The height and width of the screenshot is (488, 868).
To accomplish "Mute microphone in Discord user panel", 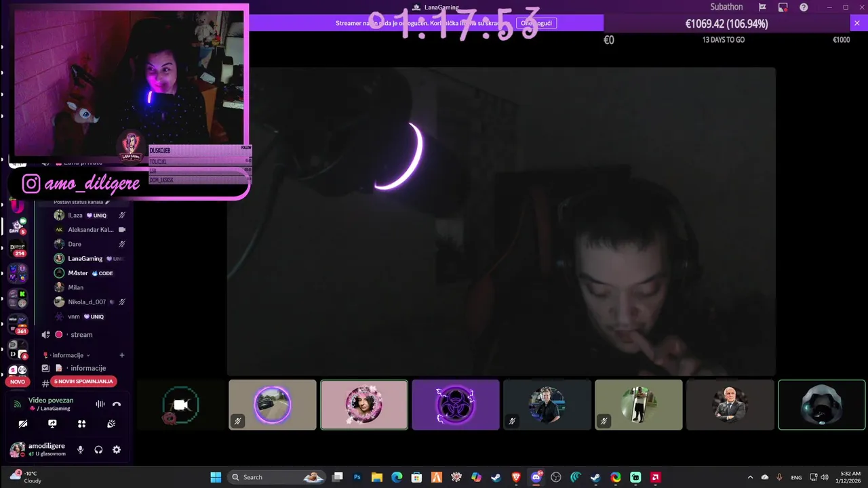I will click(80, 449).
